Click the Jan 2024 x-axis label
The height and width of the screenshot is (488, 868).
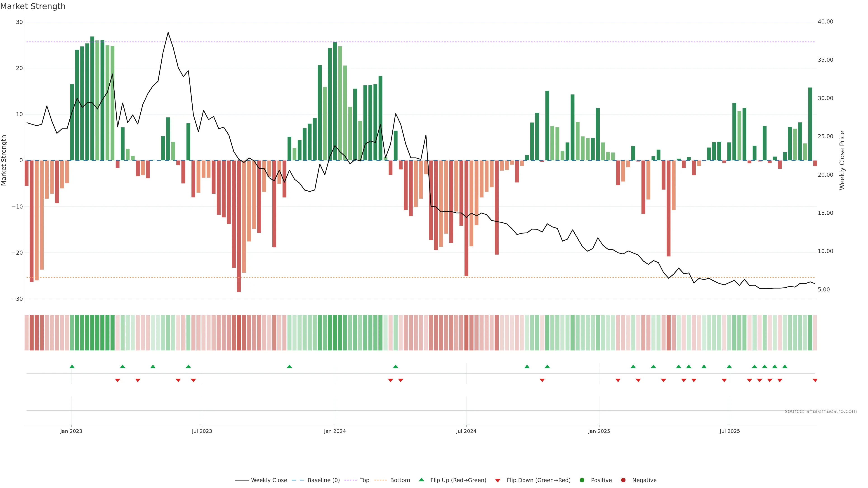[335, 431]
